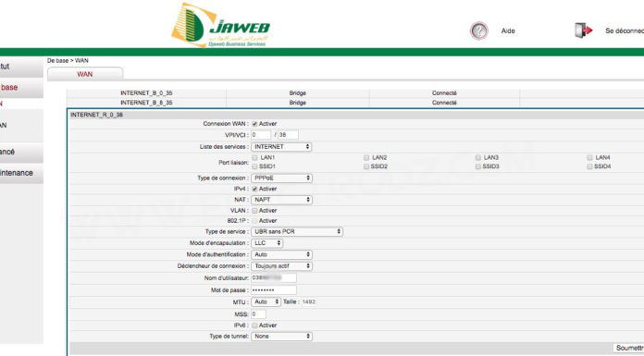The height and width of the screenshot is (356, 644).
Task: Click the logout door icon
Action: tap(583, 31)
